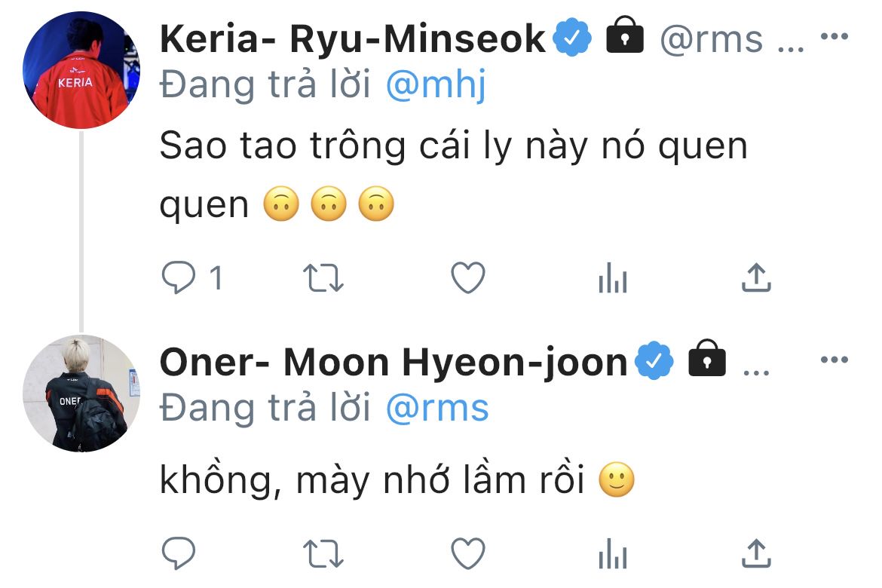This screenshot has height=588, width=882.
Task: Reply to Keria's tweet via comment icon
Action: [x=179, y=278]
